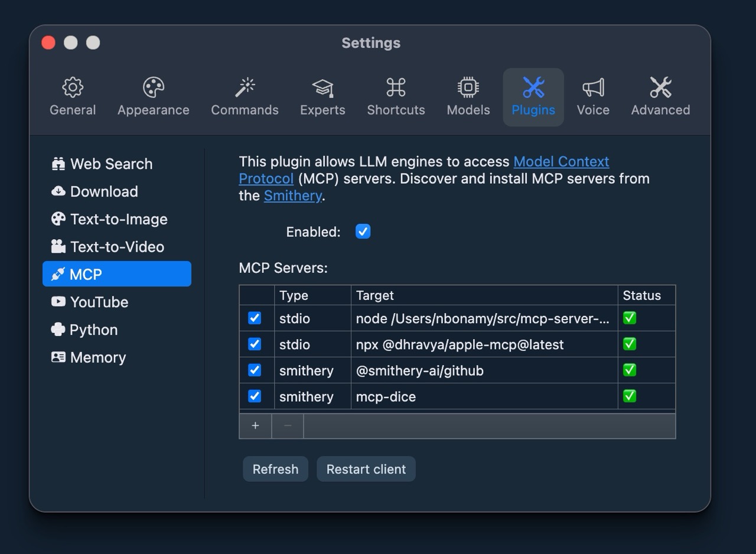Select the Shortcuts command-key icon

click(x=396, y=88)
